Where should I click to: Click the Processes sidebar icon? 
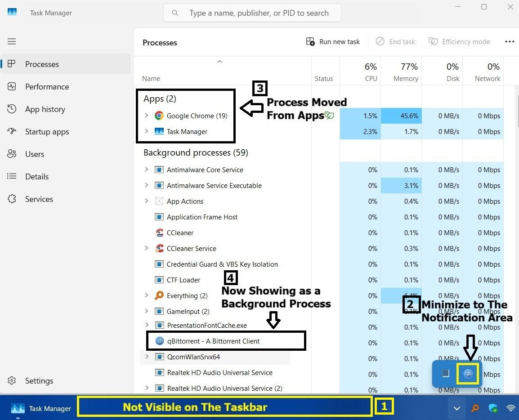tap(12, 64)
